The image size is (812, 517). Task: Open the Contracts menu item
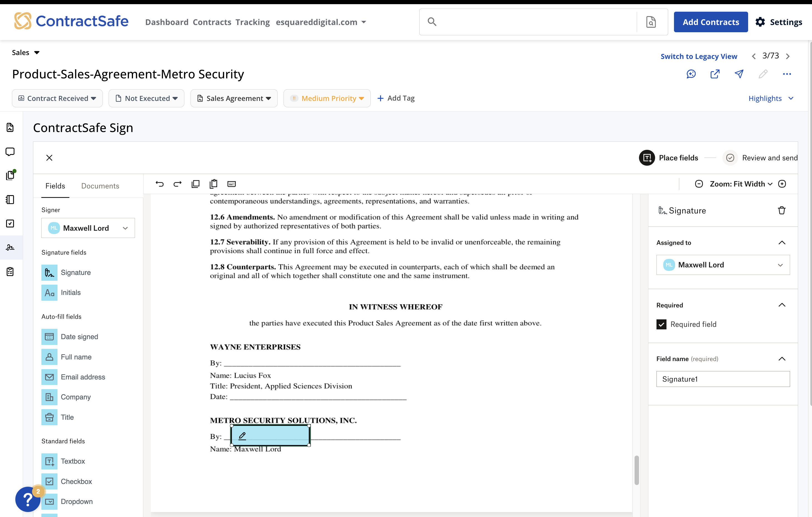coord(212,22)
